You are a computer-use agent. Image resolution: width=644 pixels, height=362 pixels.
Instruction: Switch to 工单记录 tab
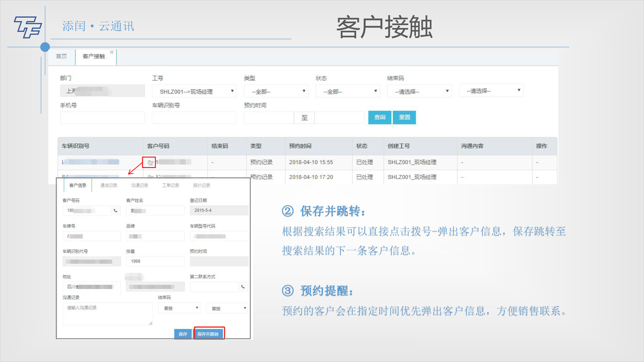[170, 185]
